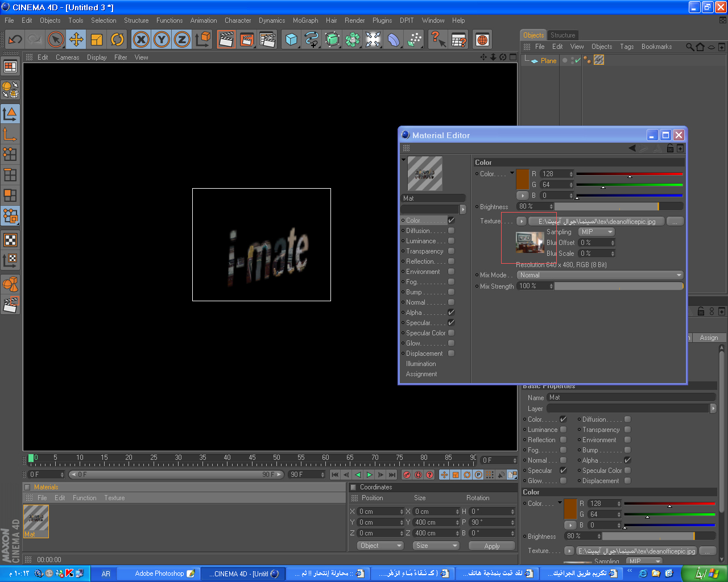The image size is (728, 582).
Task: Enable the Diffusion channel in Material Editor
Action: point(451,231)
